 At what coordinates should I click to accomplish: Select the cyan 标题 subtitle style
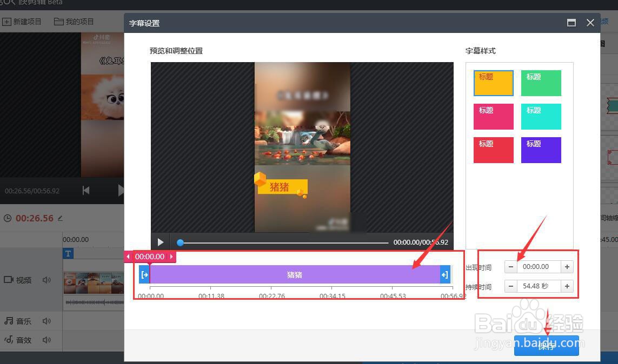point(541,117)
